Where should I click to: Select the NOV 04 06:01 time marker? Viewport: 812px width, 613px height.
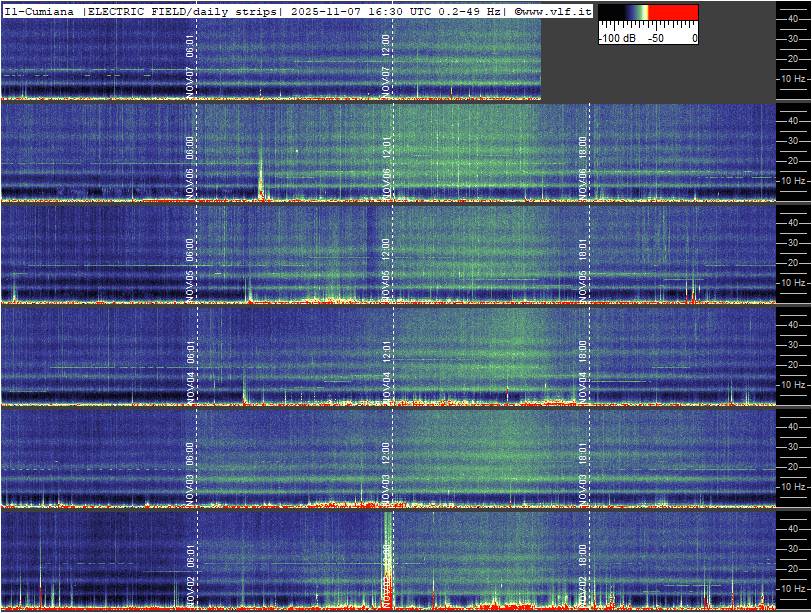(190, 370)
